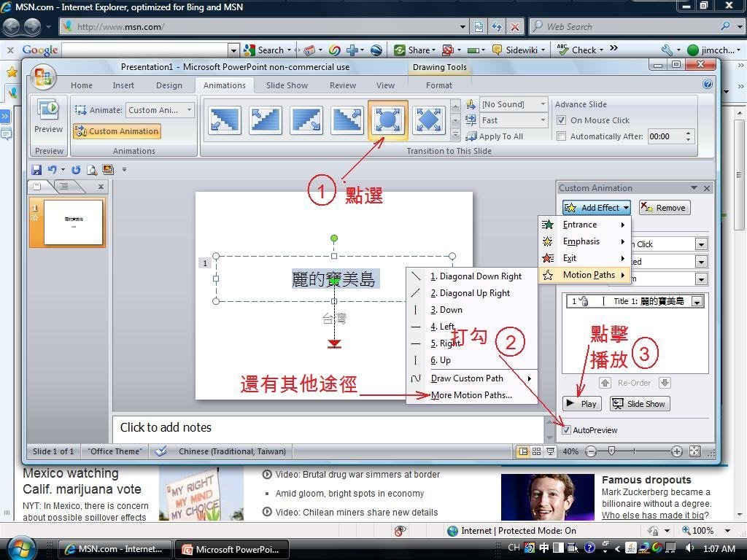Screen dimensions: 747x560
Task: Select the second diagonal transition thumbnail
Action: coord(266,119)
